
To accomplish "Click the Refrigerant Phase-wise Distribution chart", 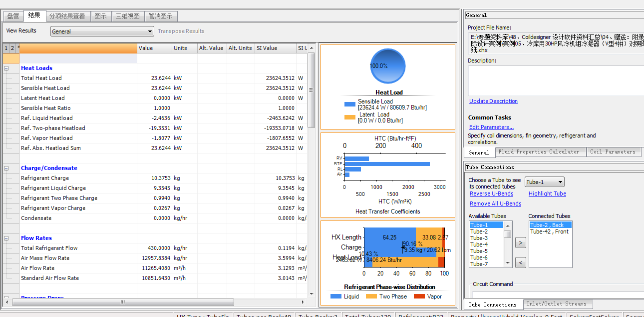I will [388, 262].
